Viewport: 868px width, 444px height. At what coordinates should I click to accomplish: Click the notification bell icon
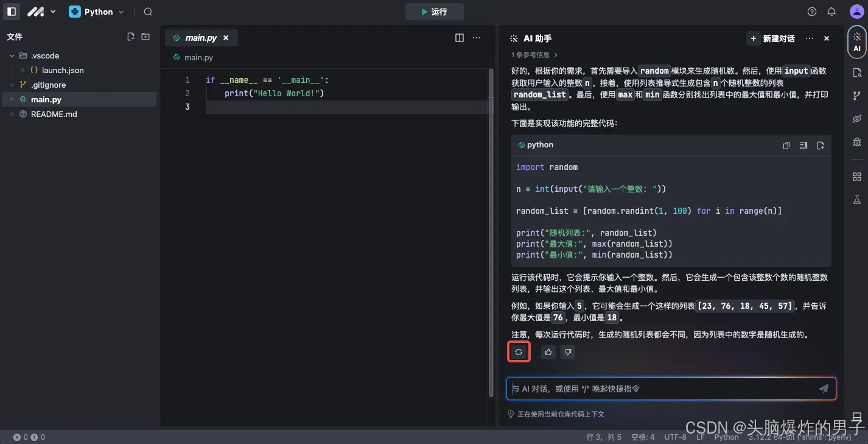coord(831,12)
